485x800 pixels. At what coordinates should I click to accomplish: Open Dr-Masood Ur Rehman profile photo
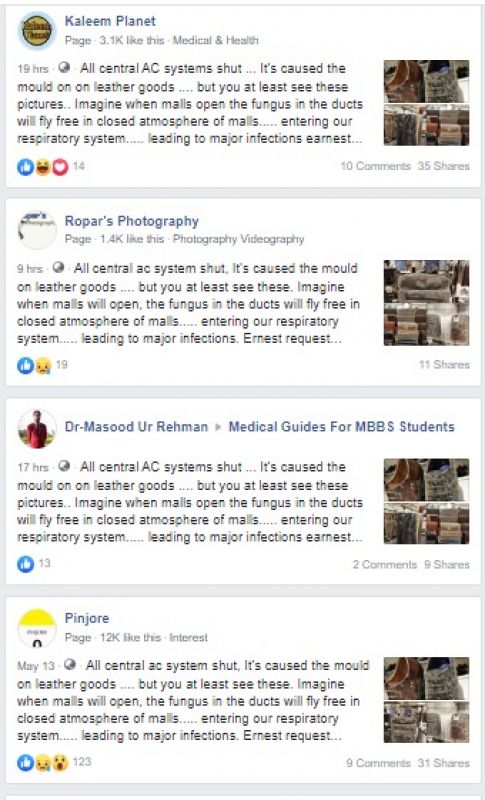pyautogui.click(x=37, y=429)
